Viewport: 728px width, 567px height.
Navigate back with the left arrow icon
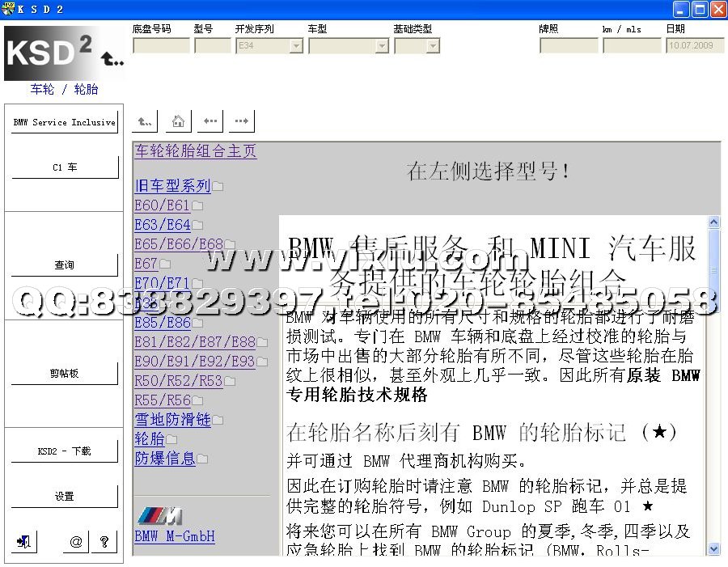click(210, 121)
